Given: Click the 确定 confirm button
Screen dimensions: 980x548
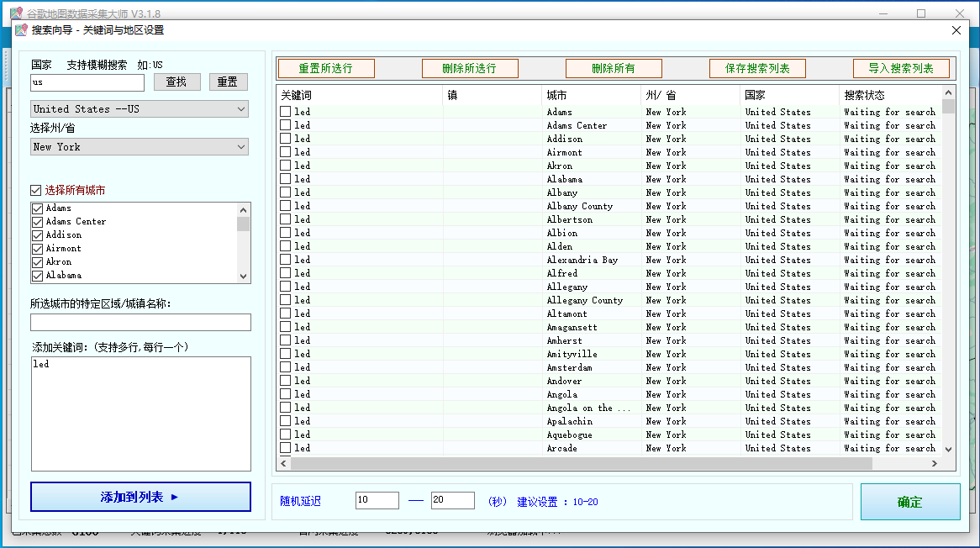Looking at the screenshot, I should [909, 502].
